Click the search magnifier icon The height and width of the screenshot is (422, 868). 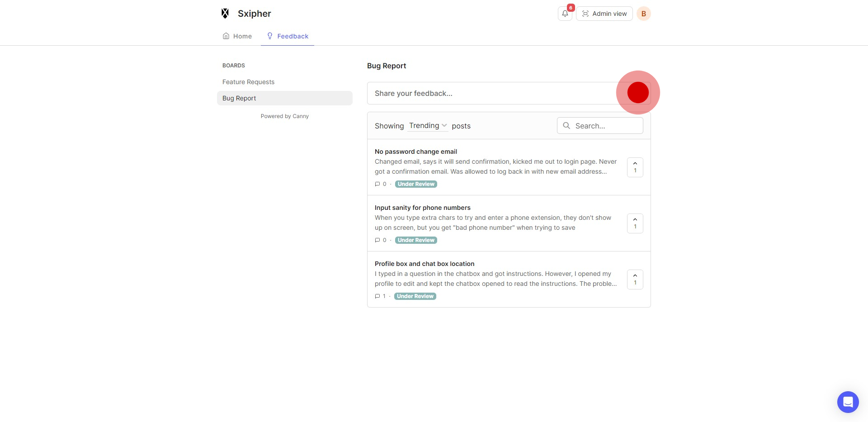[566, 126]
